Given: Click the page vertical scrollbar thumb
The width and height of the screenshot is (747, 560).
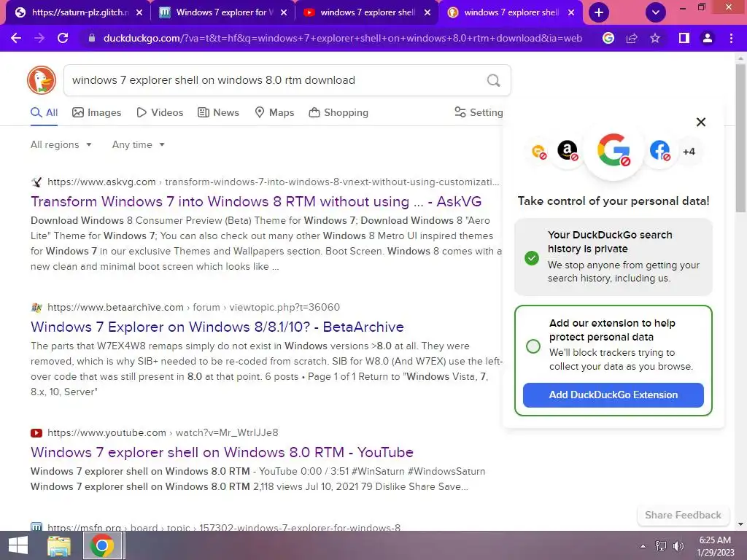Looking at the screenshot, I should [x=740, y=138].
